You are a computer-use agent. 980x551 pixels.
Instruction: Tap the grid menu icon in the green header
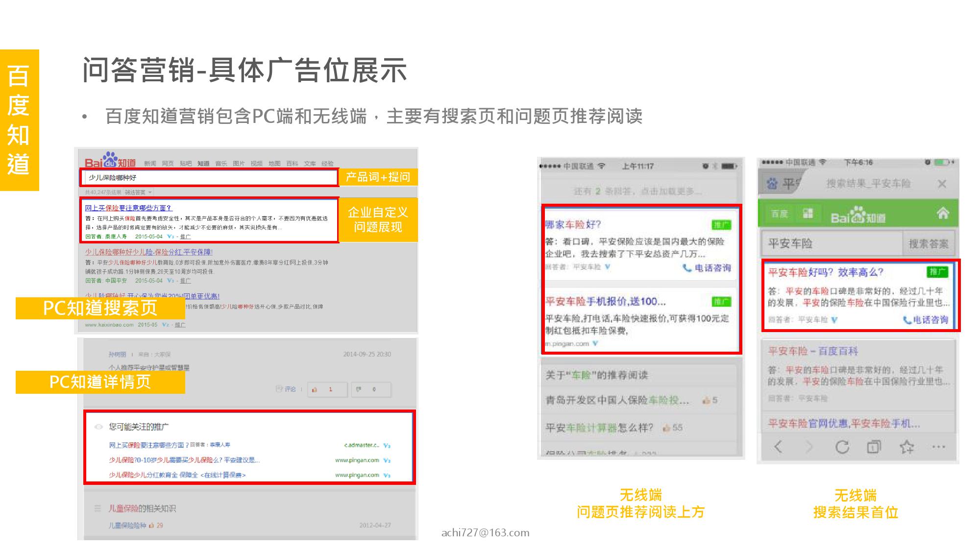(x=808, y=213)
